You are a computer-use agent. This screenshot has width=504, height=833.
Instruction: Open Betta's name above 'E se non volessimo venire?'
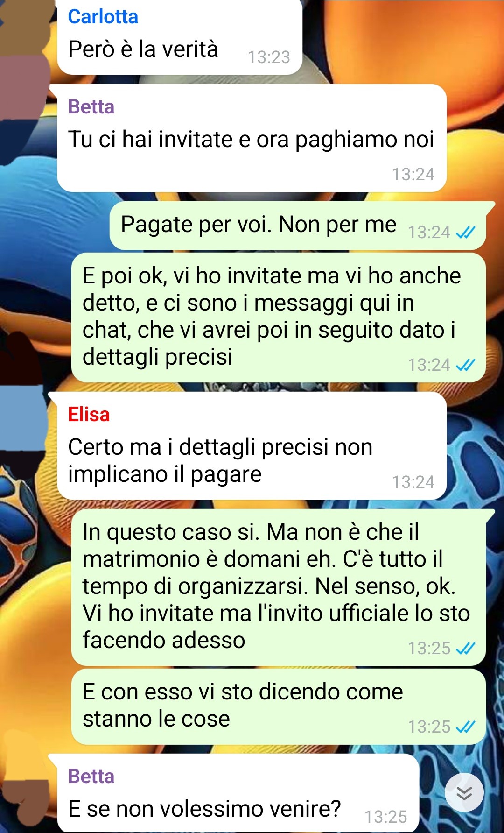(x=91, y=777)
